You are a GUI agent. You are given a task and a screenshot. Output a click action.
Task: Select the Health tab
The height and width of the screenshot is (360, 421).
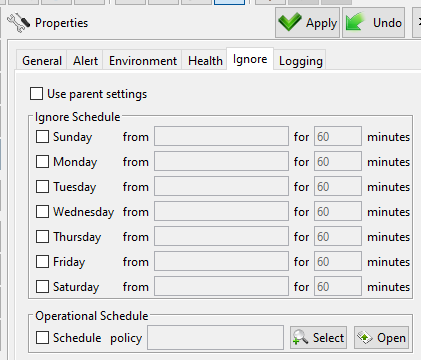tap(205, 61)
